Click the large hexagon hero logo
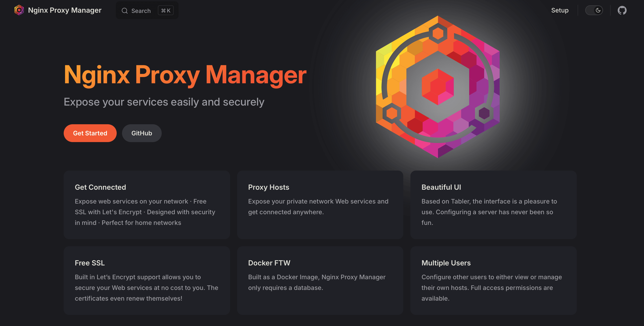This screenshot has width=644, height=326. (x=438, y=87)
